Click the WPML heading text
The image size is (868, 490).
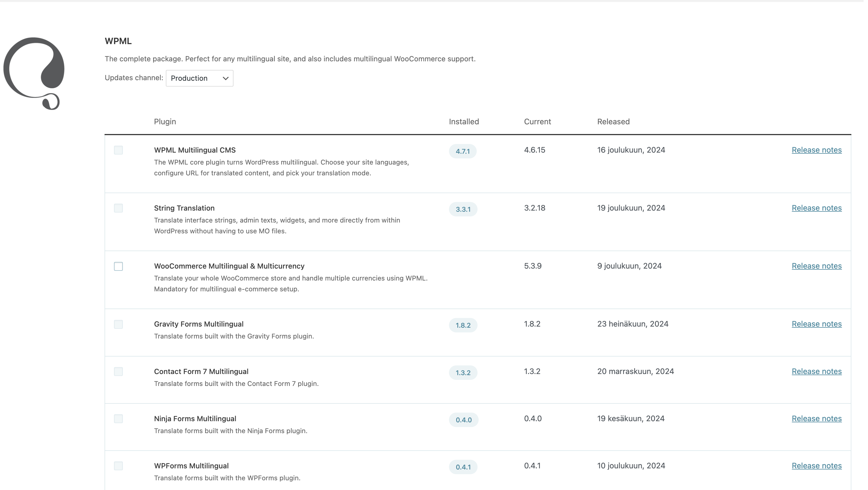(119, 41)
